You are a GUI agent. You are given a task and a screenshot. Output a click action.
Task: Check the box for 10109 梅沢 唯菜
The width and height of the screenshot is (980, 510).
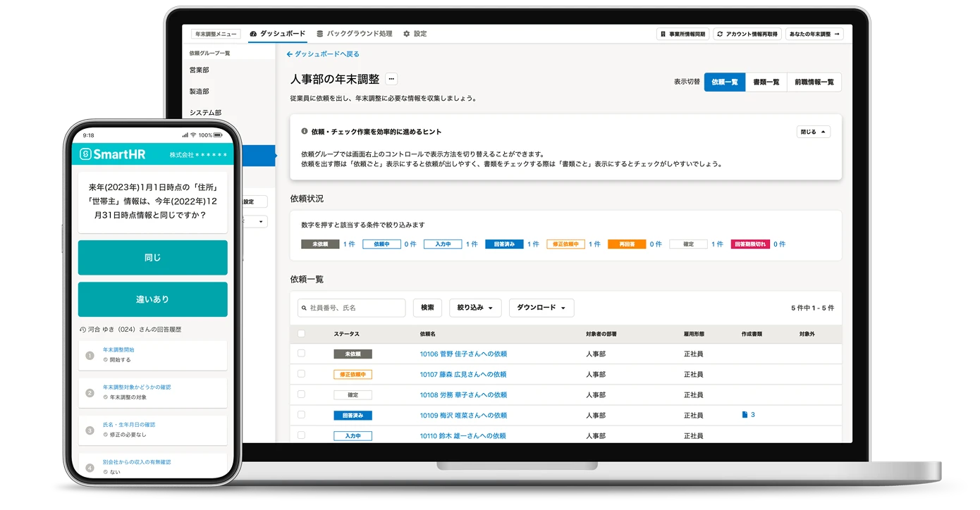(301, 415)
